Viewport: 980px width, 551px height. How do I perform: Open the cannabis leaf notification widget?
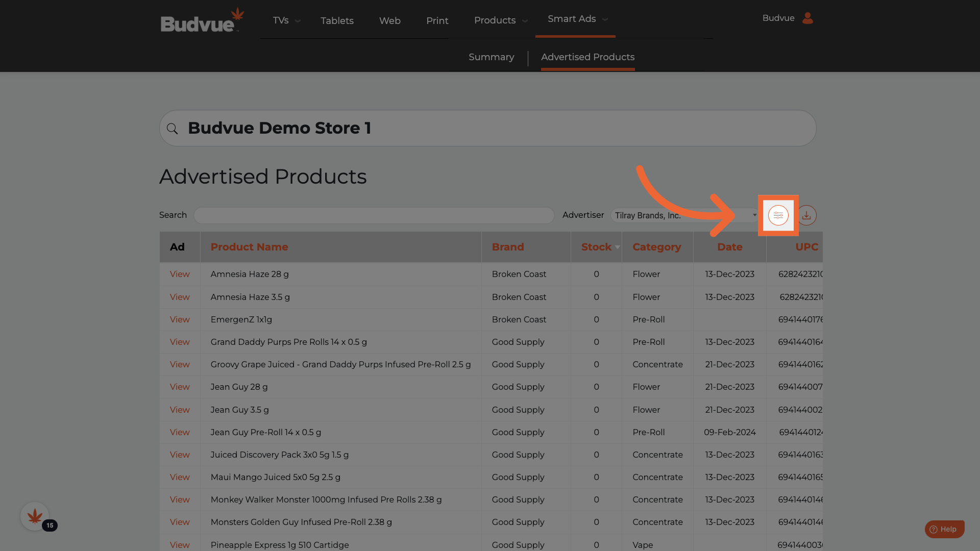[x=35, y=516]
